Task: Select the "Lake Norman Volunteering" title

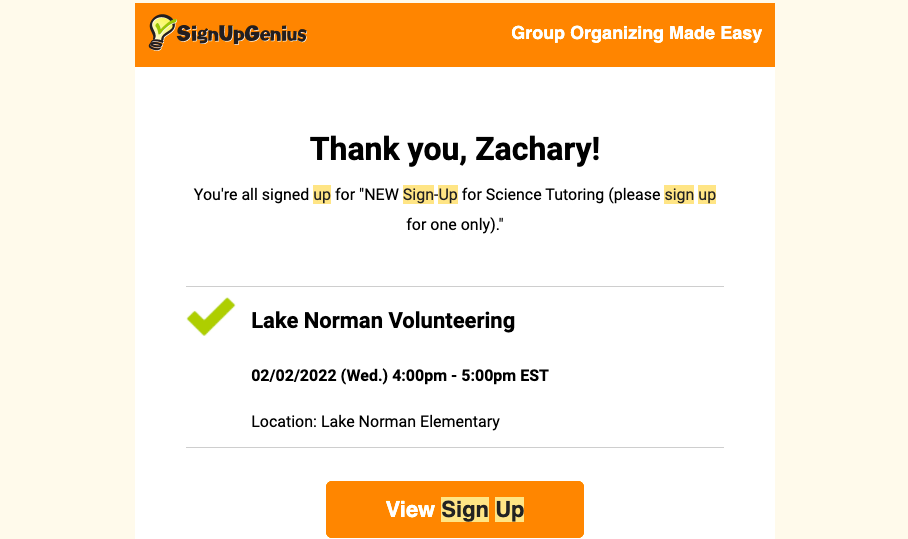Action: [382, 321]
